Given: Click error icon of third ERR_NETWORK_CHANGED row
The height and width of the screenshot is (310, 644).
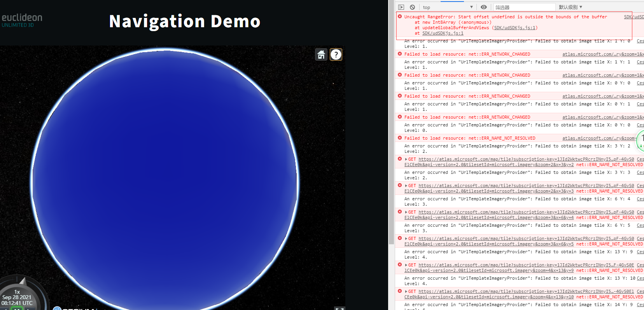Looking at the screenshot, I should [400, 96].
